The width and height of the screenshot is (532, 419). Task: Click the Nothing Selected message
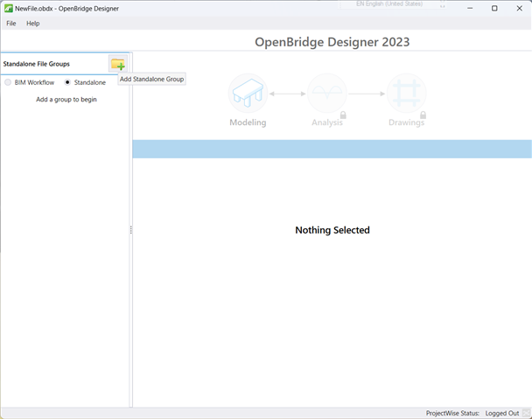click(332, 230)
